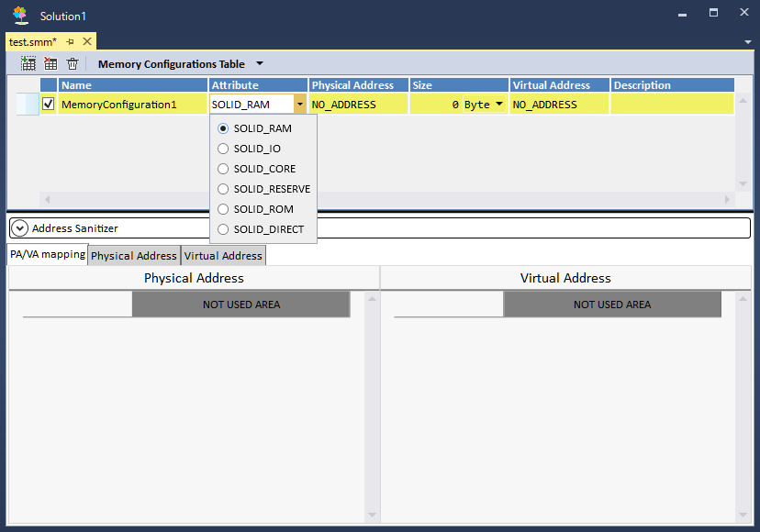
Task: Switch to the Physical Address tab
Action: 134,256
